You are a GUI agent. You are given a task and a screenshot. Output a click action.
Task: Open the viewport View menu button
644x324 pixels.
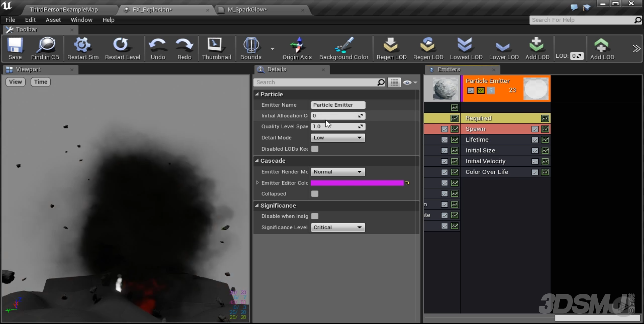tap(15, 82)
